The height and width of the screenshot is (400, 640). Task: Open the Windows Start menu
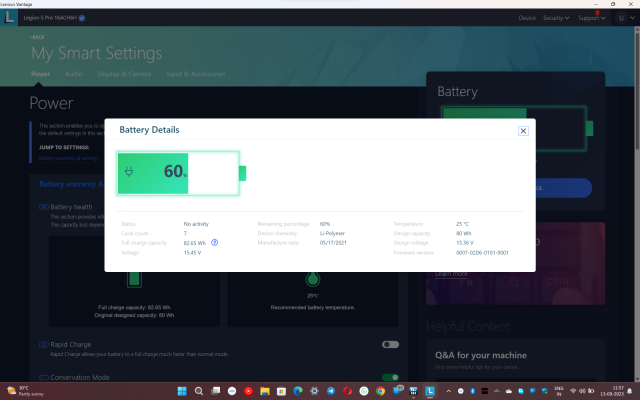pyautogui.click(x=182, y=391)
